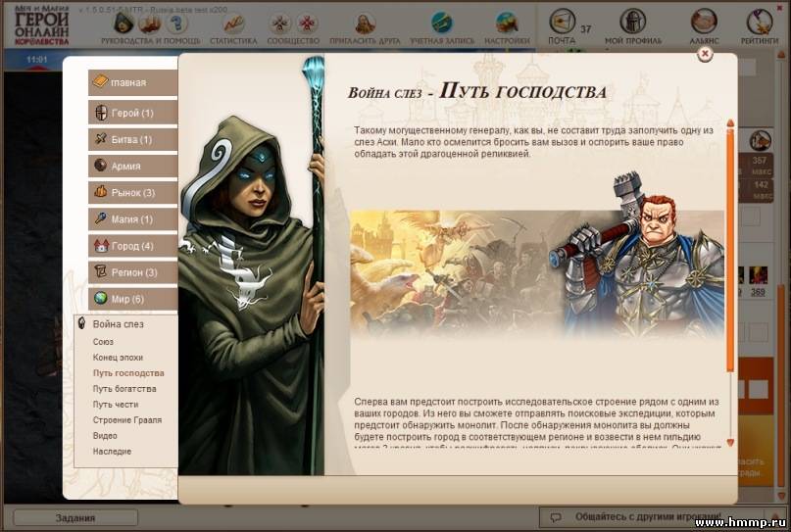Viewport: 791px width, 532px height.
Task: Open the Сообщество icon
Action: coord(293,24)
